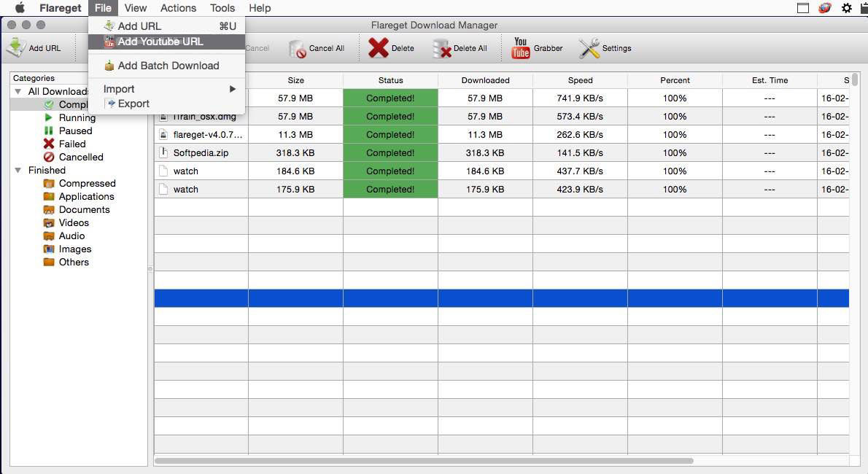Choose Add Youtube URL menu entry
Image resolution: width=868 pixels, height=474 pixels.
coord(166,42)
